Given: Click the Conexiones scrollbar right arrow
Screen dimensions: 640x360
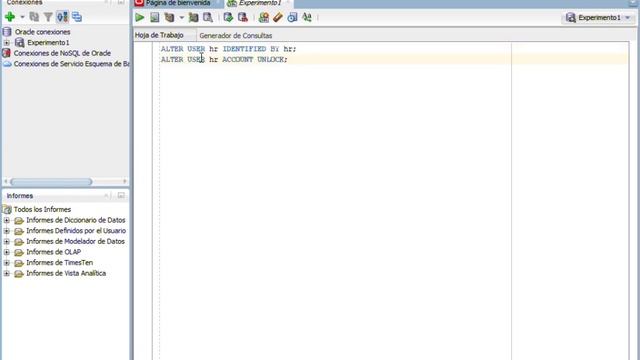Looking at the screenshot, I should click(x=125, y=181).
